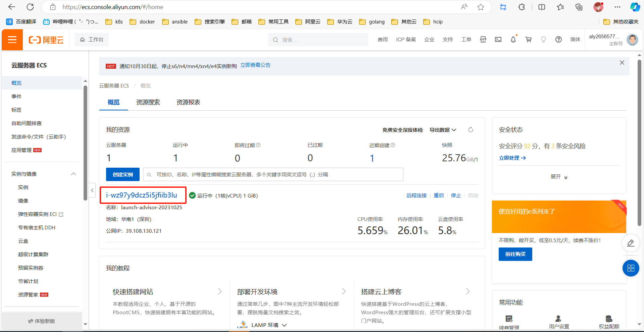
Task: Open the shopping cart icon
Action: click(528, 40)
